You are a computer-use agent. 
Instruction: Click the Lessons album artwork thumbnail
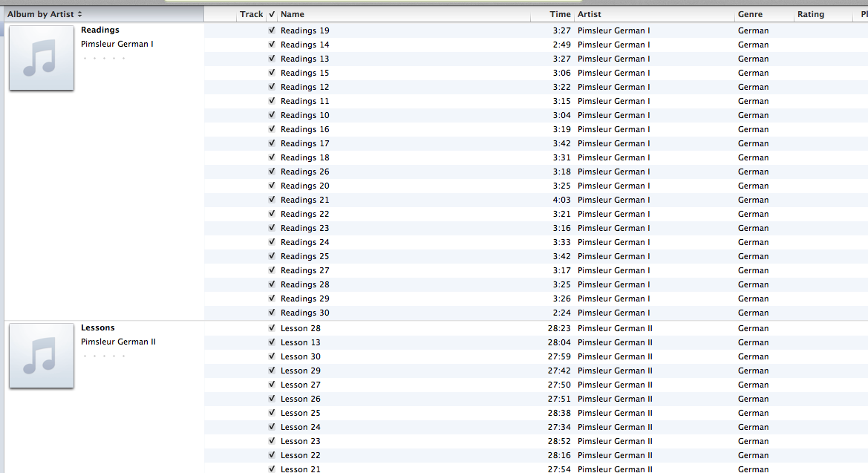pyautogui.click(x=42, y=356)
